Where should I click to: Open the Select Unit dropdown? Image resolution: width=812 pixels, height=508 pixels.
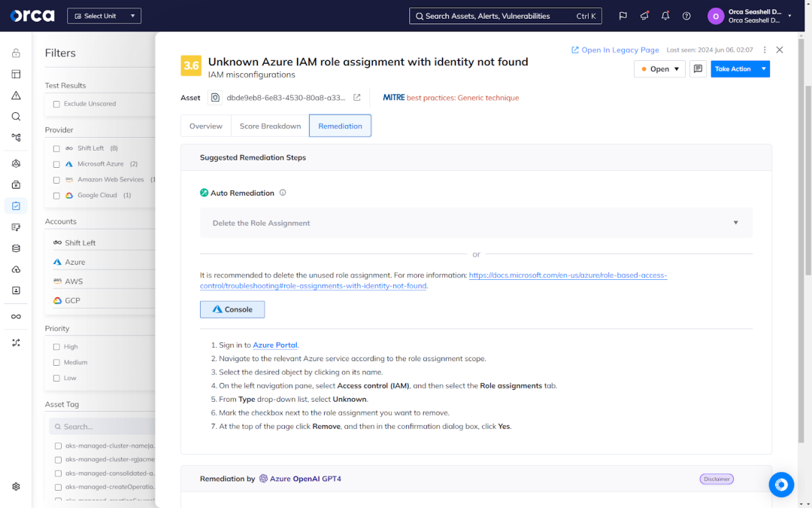tap(104, 16)
